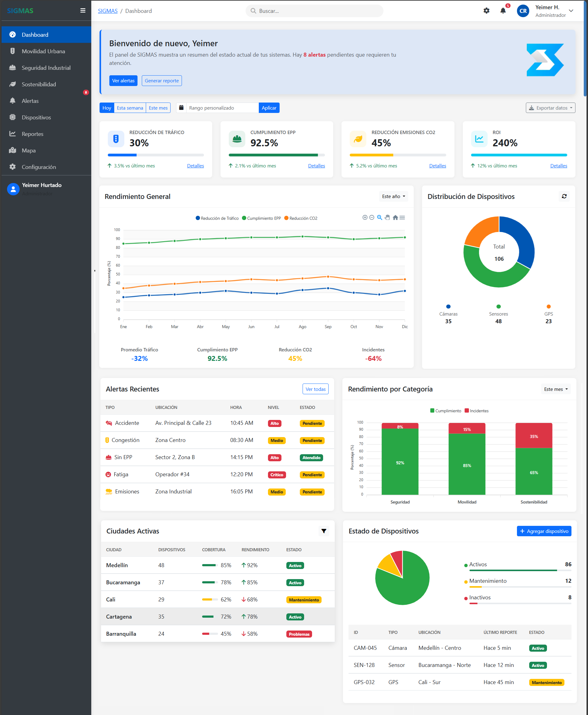Expand the Yeimer H. user menu
Screen dimensions: 588x715
[571, 11]
